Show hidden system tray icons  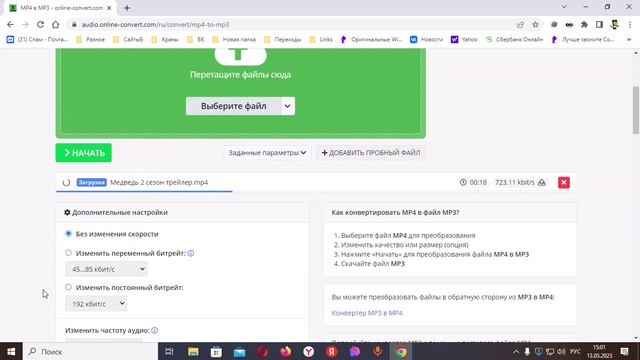point(516,351)
